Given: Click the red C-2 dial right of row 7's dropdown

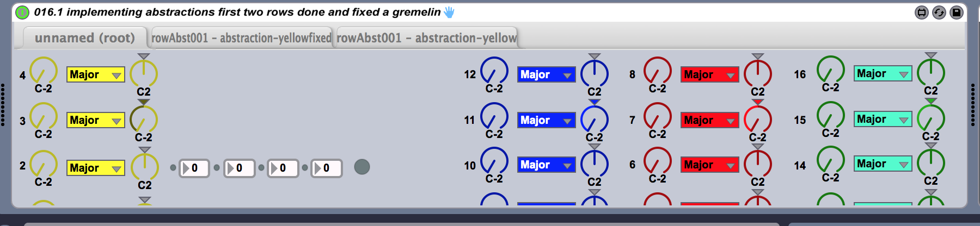Looking at the screenshot, I should click(x=758, y=119).
